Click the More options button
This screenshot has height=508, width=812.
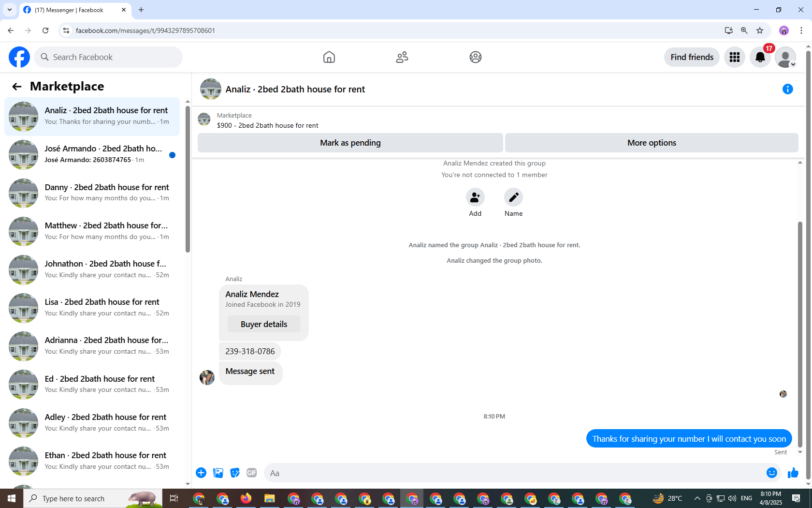pyautogui.click(x=652, y=143)
